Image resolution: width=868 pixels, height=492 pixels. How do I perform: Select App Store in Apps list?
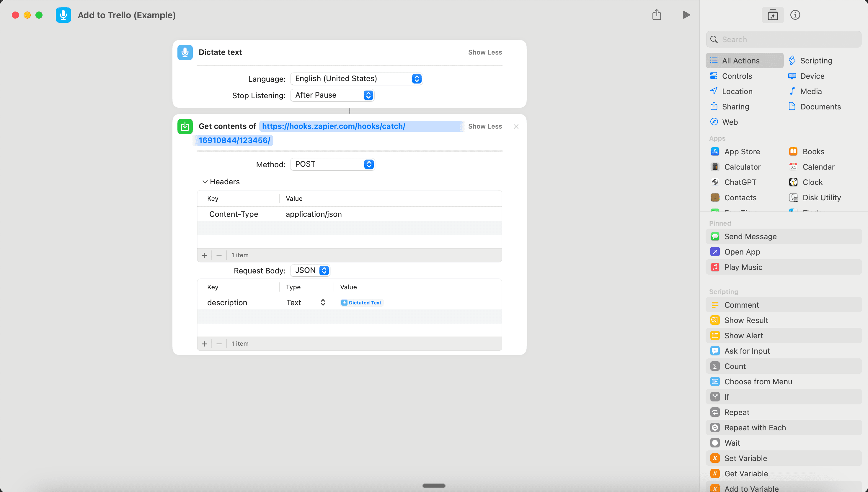[x=735, y=151]
